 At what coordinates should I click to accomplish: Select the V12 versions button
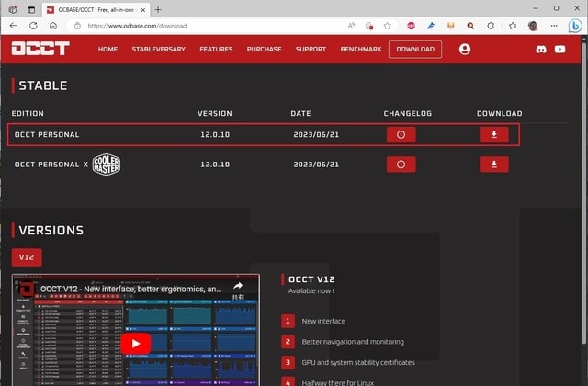27,257
